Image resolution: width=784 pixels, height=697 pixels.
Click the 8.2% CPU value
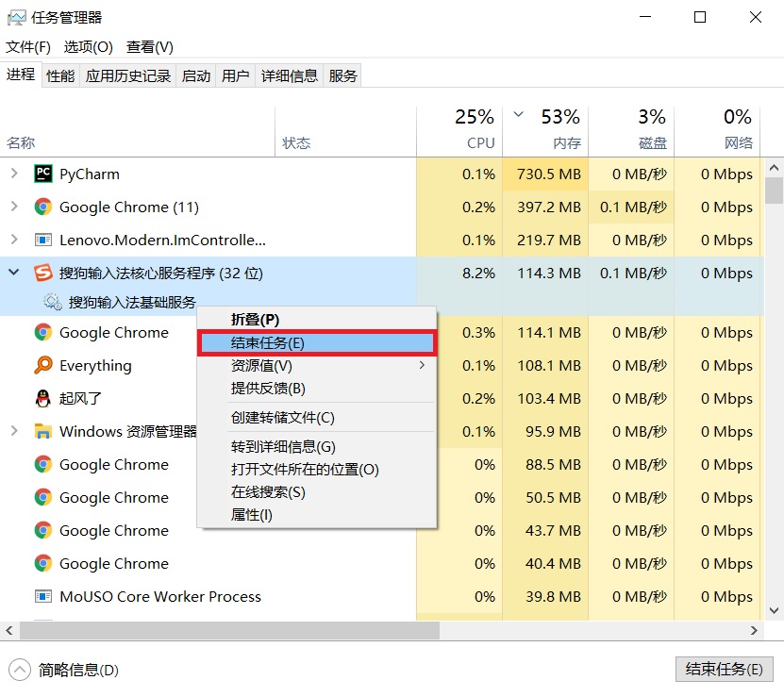point(478,273)
